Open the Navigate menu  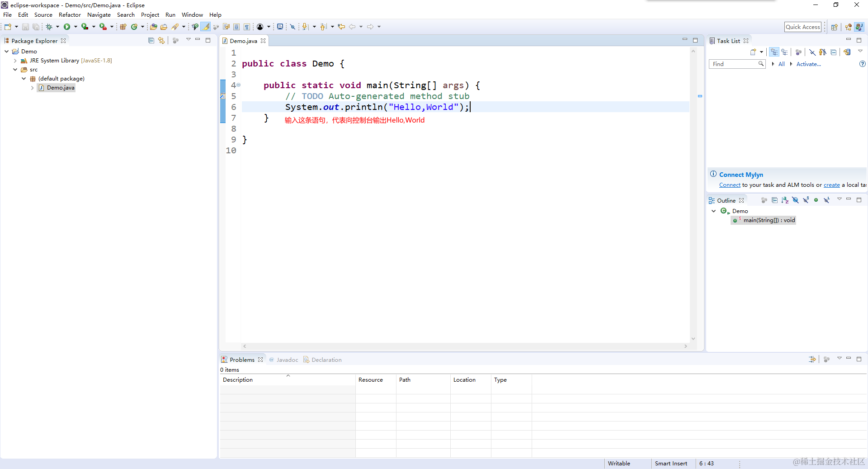pyautogui.click(x=99, y=15)
